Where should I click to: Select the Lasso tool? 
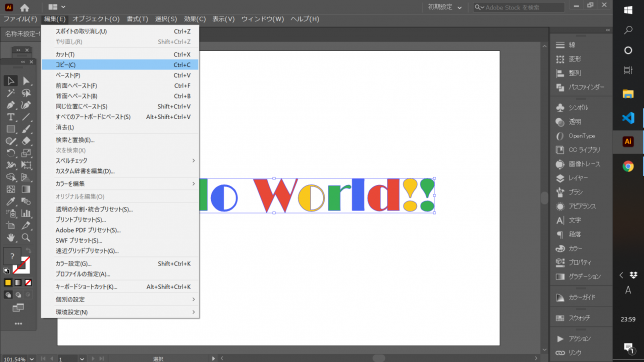click(x=26, y=93)
